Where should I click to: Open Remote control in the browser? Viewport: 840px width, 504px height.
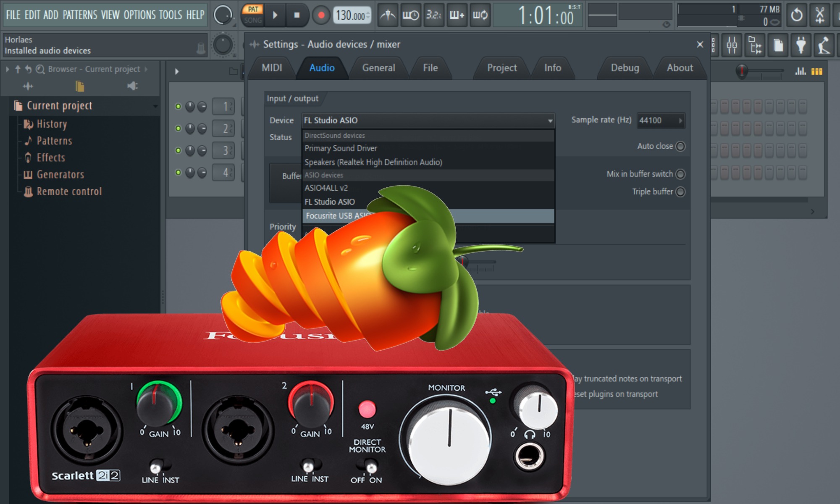(x=69, y=192)
